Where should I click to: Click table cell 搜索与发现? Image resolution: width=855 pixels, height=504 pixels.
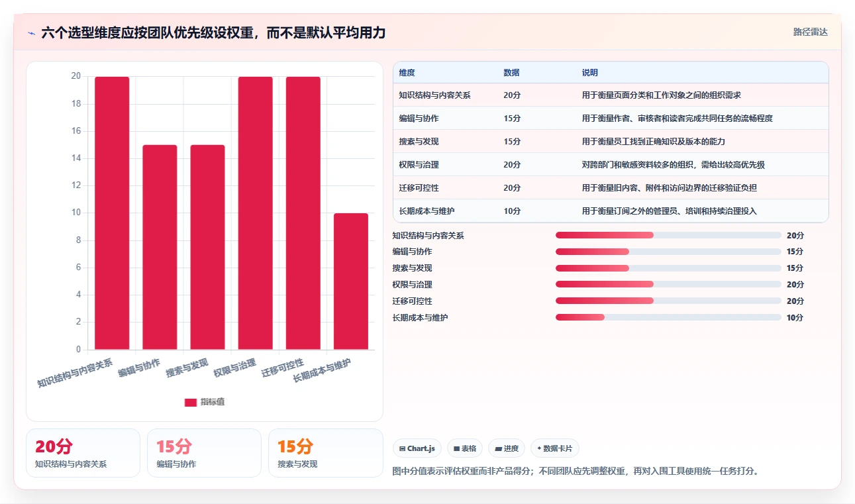[419, 142]
